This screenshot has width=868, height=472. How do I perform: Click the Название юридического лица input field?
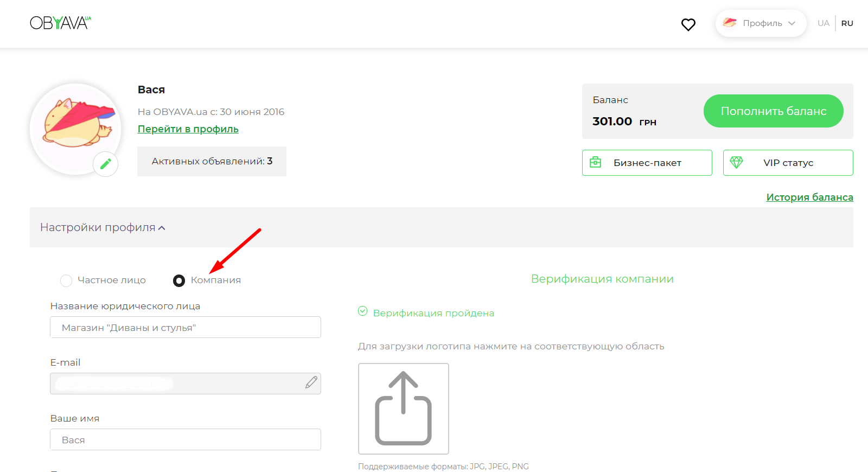186,328
